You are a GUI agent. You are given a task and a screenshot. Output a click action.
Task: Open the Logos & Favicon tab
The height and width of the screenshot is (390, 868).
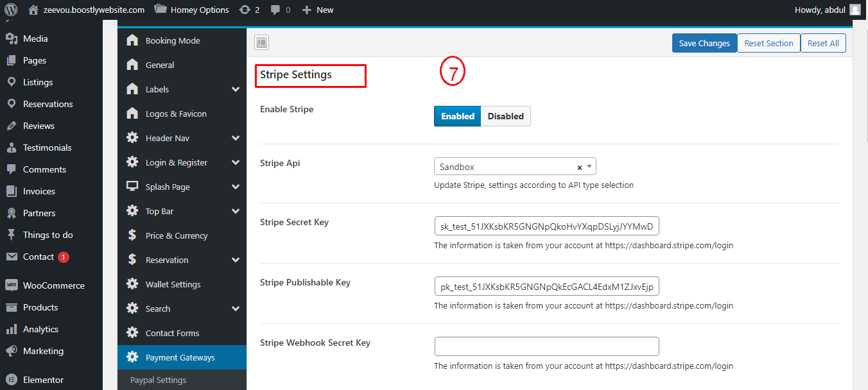click(182, 114)
